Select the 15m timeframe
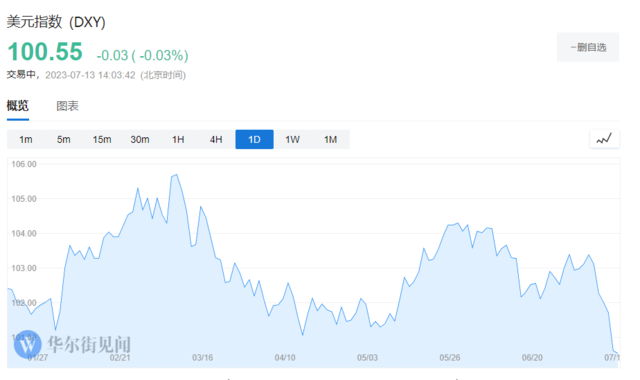The image size is (640, 380). 102,140
